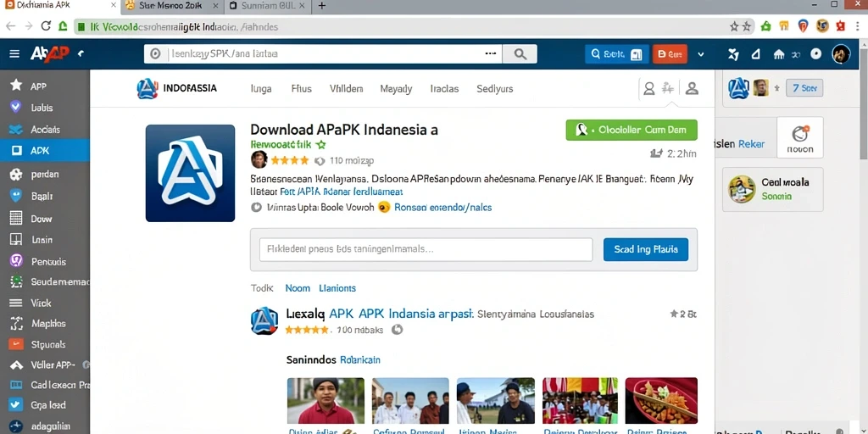Screen dimensions: 868x434
Task: Open the thumbnail of man in red shirt
Action: [x=325, y=401]
